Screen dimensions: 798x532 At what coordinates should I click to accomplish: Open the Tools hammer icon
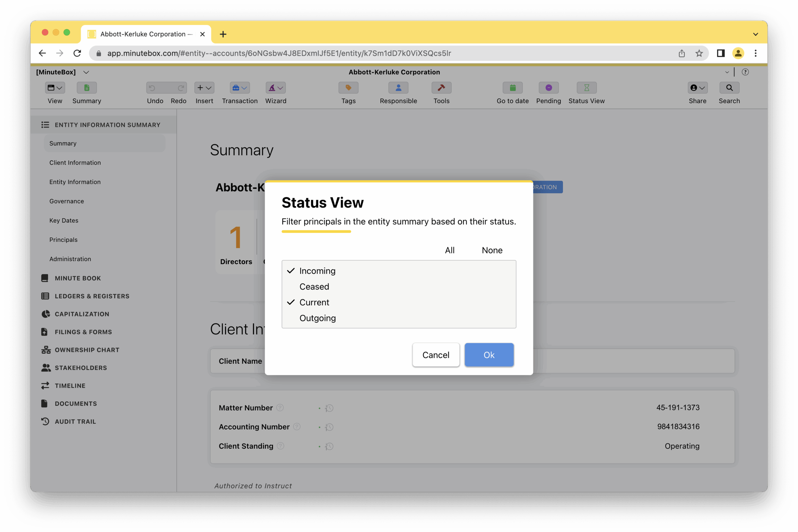441,88
